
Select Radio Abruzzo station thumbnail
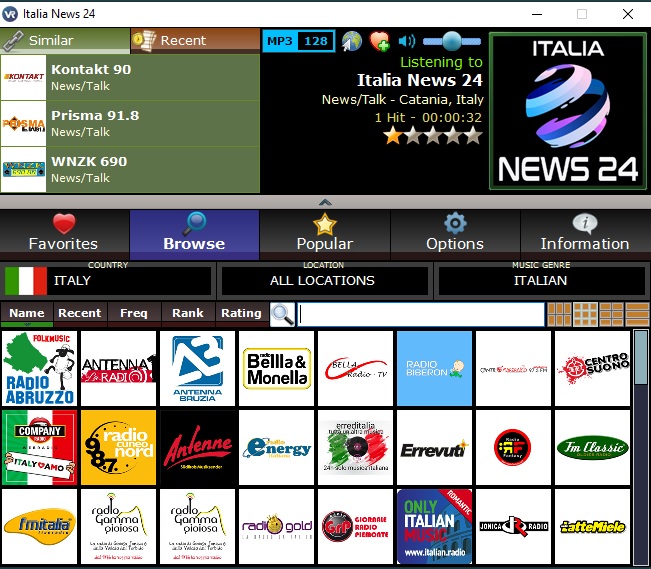[x=39, y=368]
